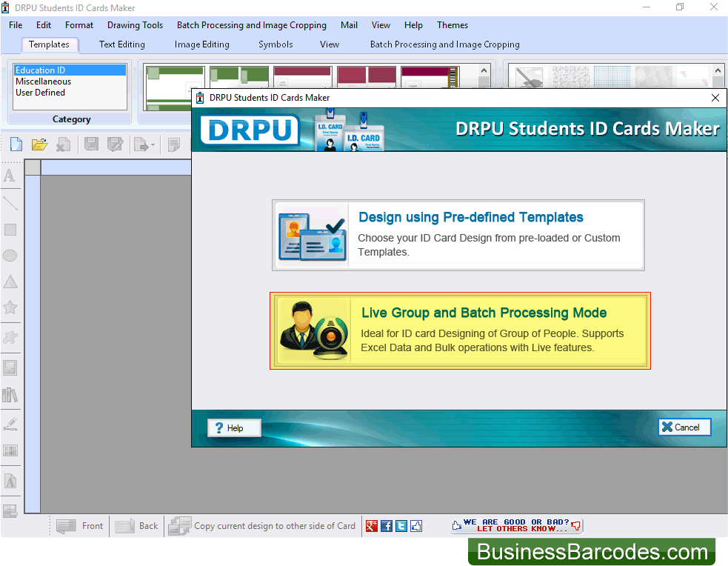Click the Export document icon
Viewport: 728px width, 566px height.
pyautogui.click(x=141, y=144)
